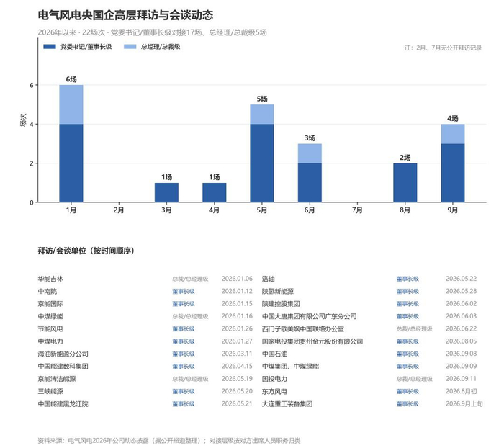Screen dimensions: 504x448
Task: Click the date 2026.06.22
Action: pyautogui.click(x=461, y=328)
